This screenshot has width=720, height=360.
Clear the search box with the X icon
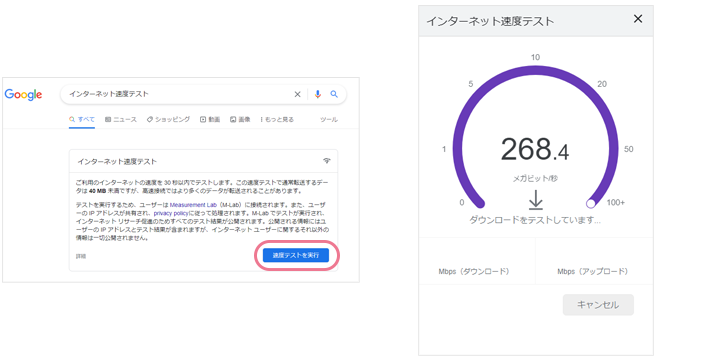click(x=297, y=94)
